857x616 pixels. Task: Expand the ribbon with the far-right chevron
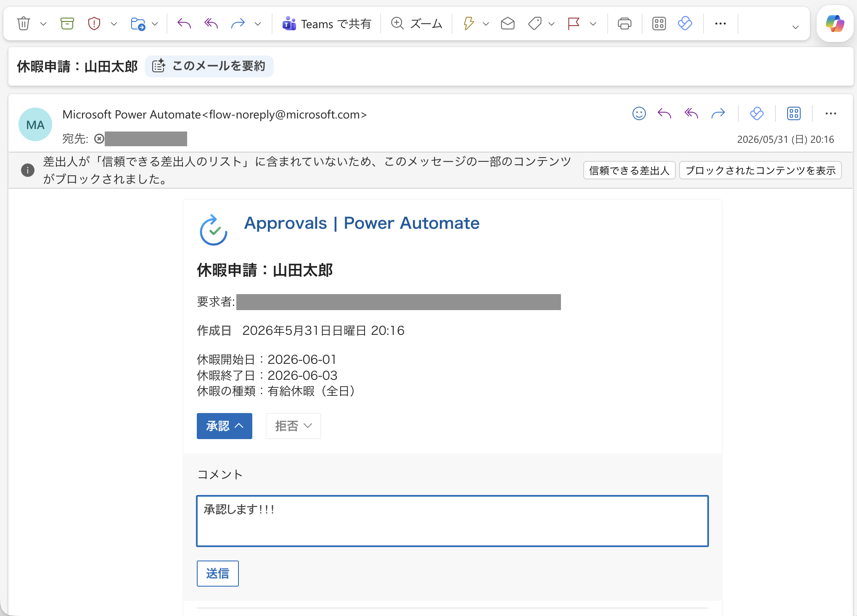pyautogui.click(x=795, y=27)
